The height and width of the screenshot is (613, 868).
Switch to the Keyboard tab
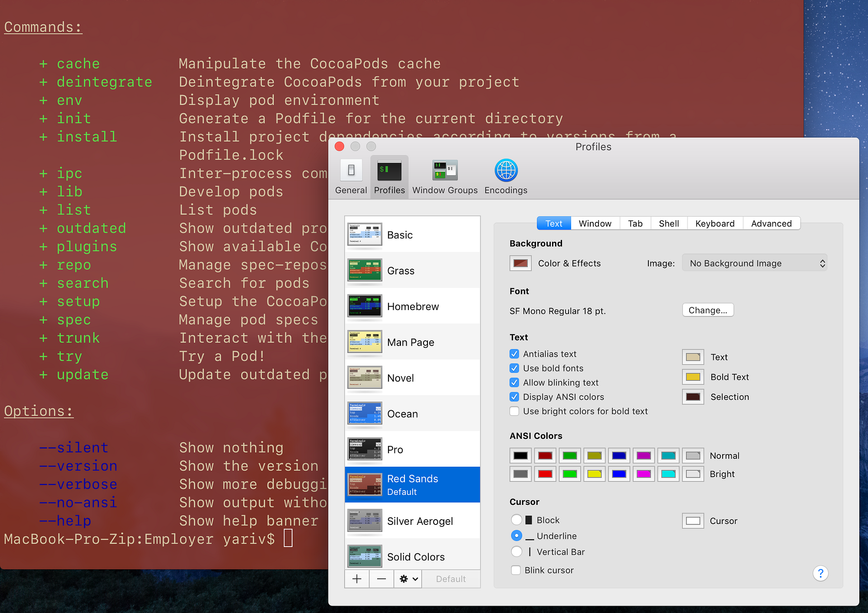click(x=714, y=223)
